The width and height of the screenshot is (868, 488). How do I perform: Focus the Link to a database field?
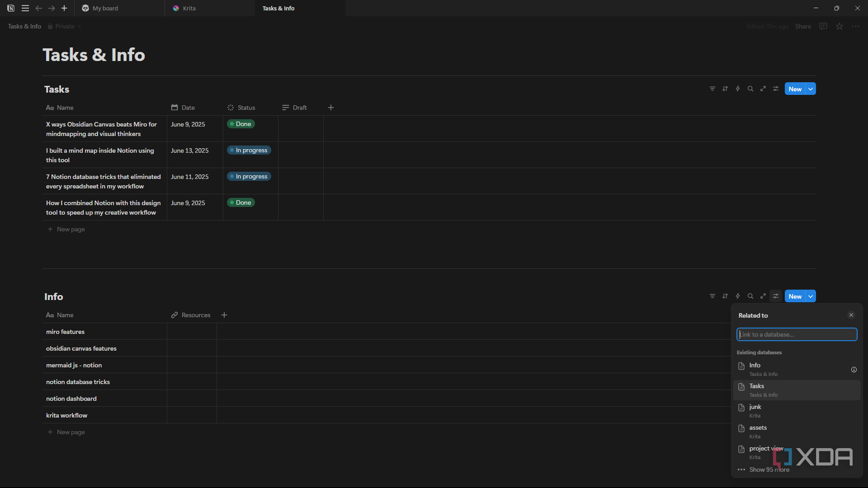coord(797,334)
